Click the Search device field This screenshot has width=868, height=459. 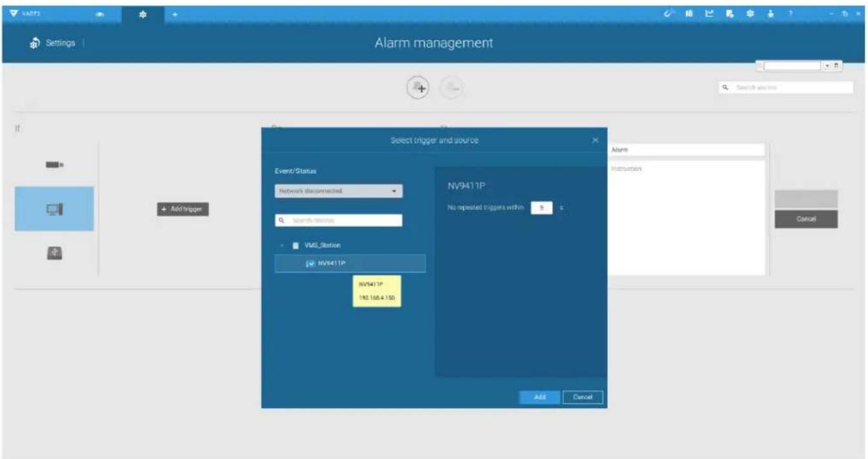pos(339,220)
